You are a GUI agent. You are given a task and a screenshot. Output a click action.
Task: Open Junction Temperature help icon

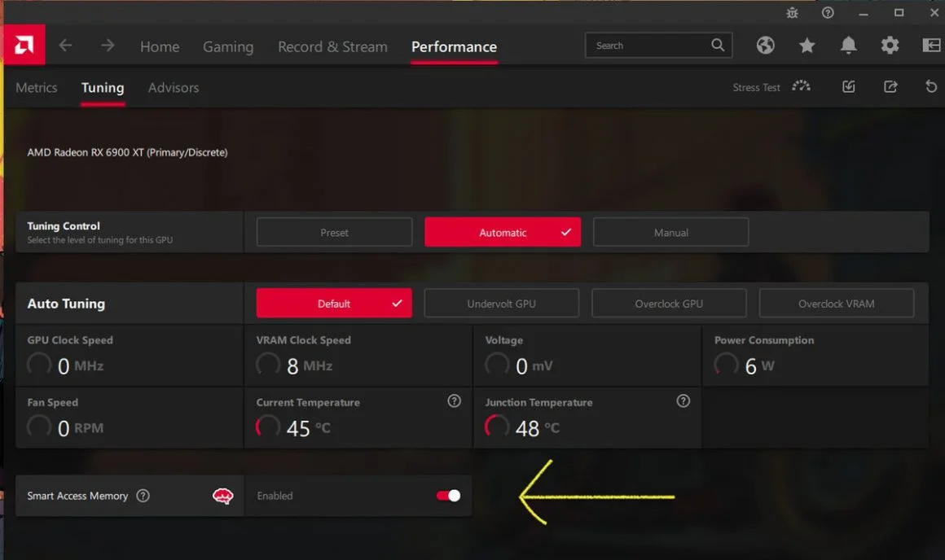(683, 401)
